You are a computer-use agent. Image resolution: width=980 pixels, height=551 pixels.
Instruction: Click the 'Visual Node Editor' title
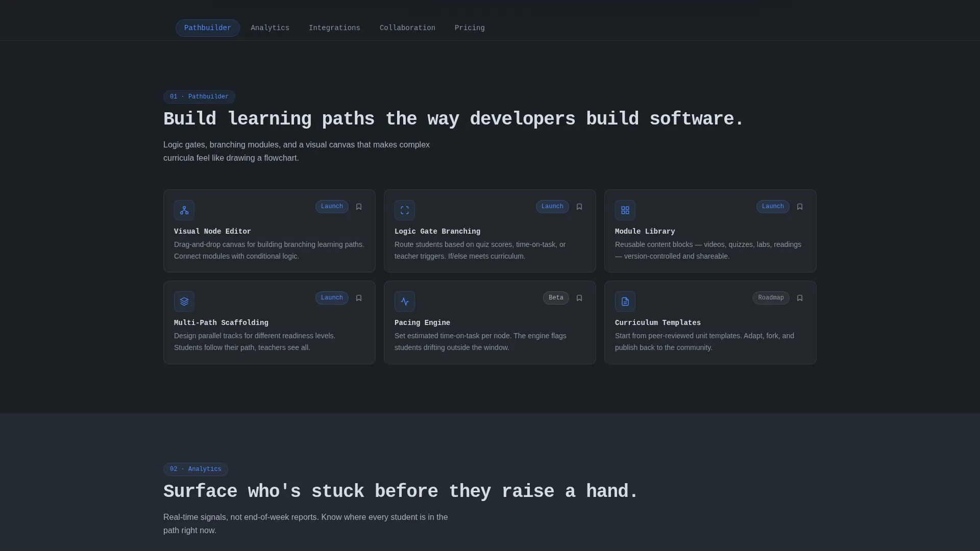click(x=212, y=232)
